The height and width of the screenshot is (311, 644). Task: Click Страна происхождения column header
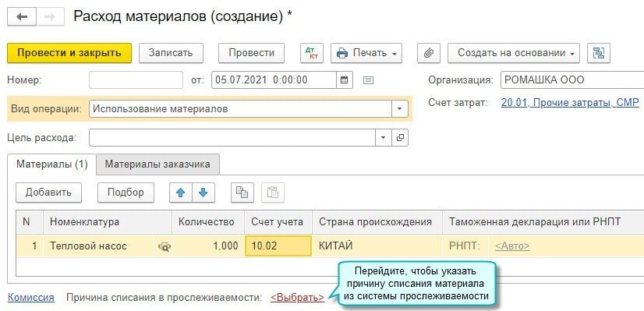377,222
